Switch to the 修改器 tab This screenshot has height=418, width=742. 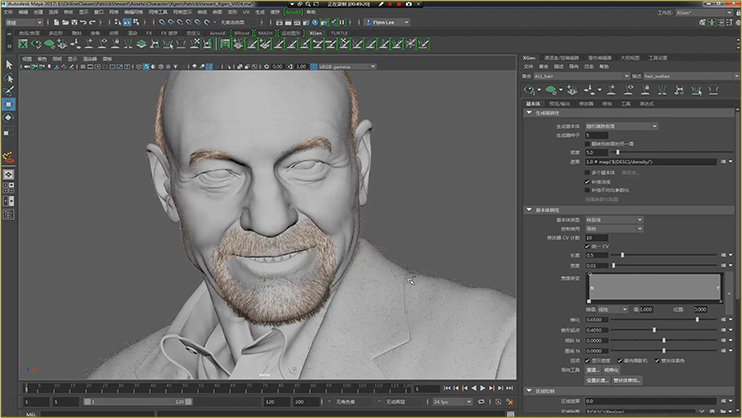pos(586,102)
